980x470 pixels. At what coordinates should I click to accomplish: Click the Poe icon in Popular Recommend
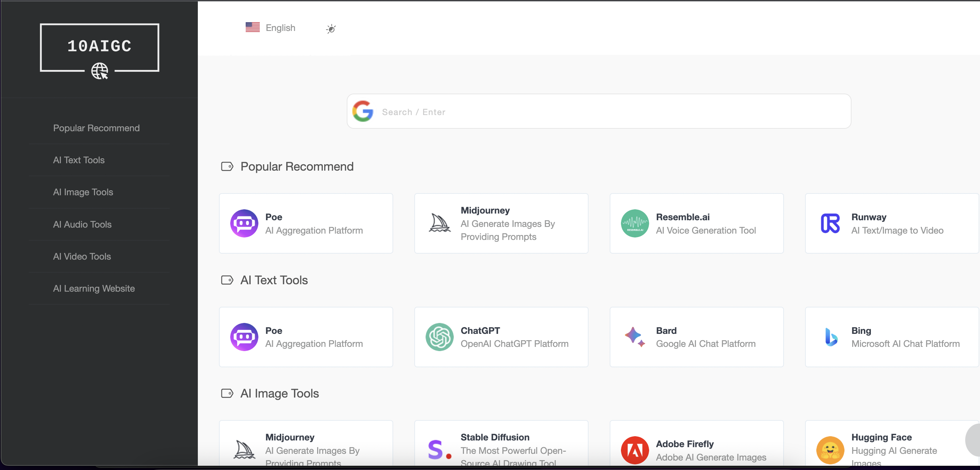(244, 224)
